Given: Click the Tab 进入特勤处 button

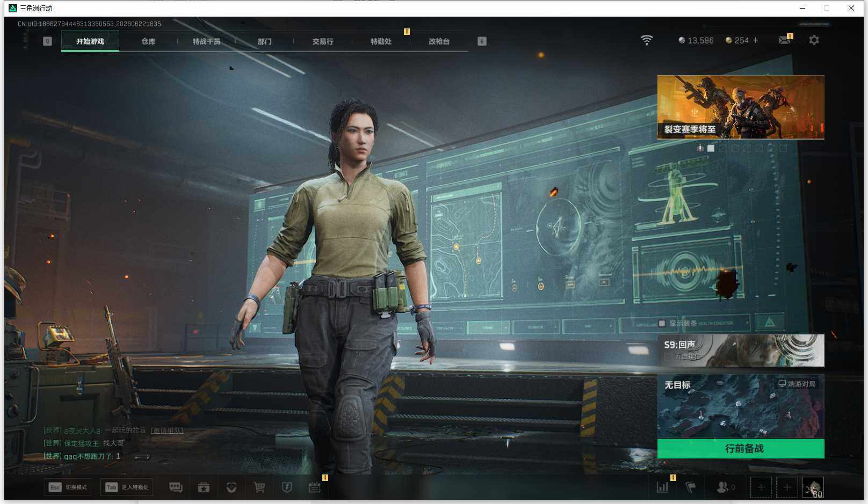Looking at the screenshot, I should point(127,487).
